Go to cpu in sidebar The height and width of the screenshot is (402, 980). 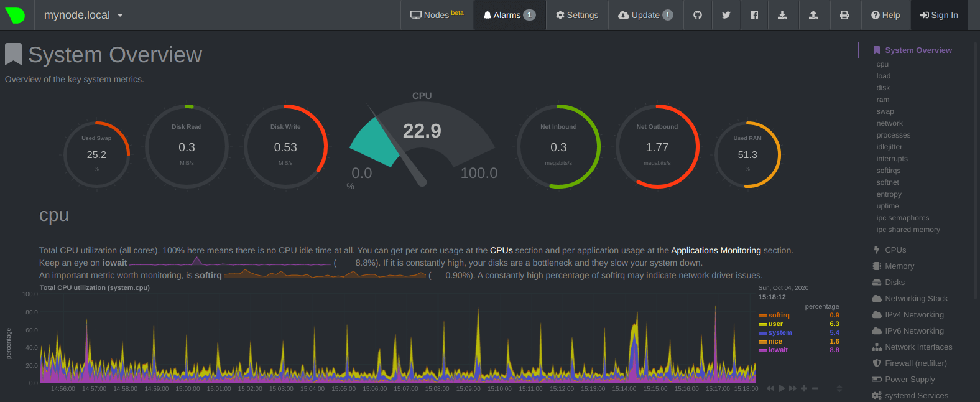click(x=882, y=64)
